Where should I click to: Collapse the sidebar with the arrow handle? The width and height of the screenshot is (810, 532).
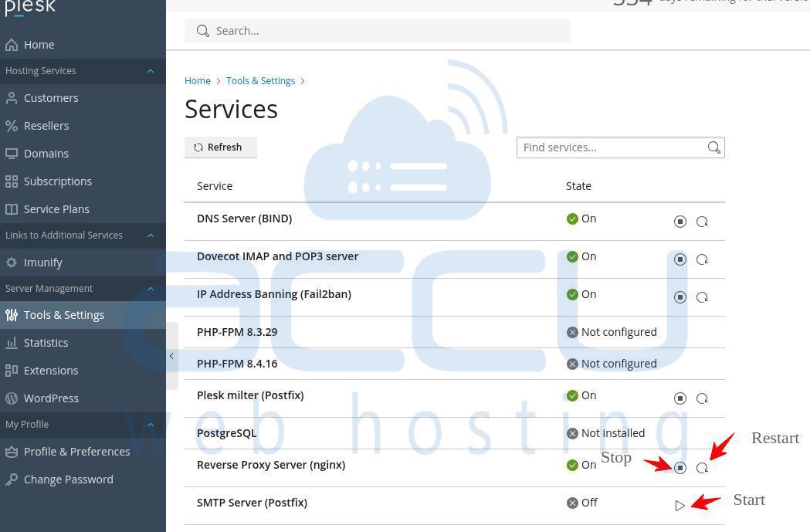[x=172, y=356]
